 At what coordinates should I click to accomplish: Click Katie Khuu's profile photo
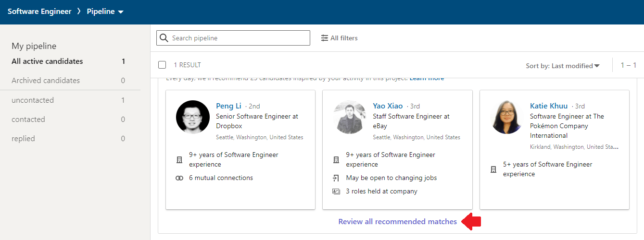pos(506,117)
